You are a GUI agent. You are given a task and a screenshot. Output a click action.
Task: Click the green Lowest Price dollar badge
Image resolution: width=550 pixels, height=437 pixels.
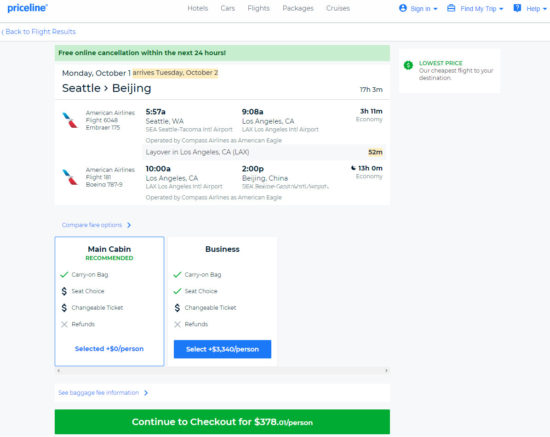(x=408, y=65)
